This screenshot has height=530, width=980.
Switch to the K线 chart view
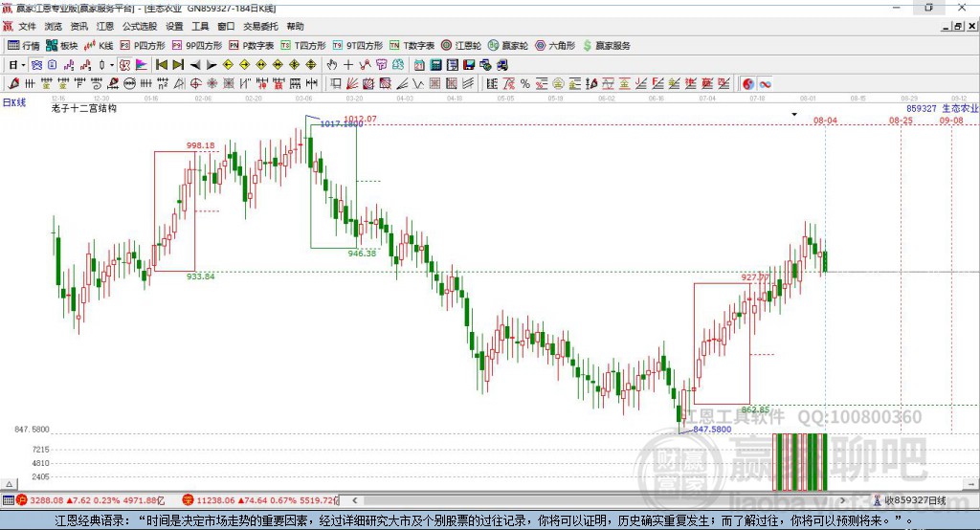point(99,46)
